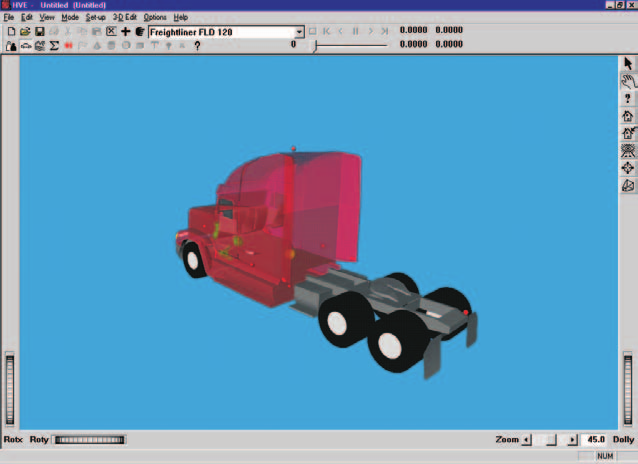Open the Mode menu
The height and width of the screenshot is (464, 638).
click(70, 17)
